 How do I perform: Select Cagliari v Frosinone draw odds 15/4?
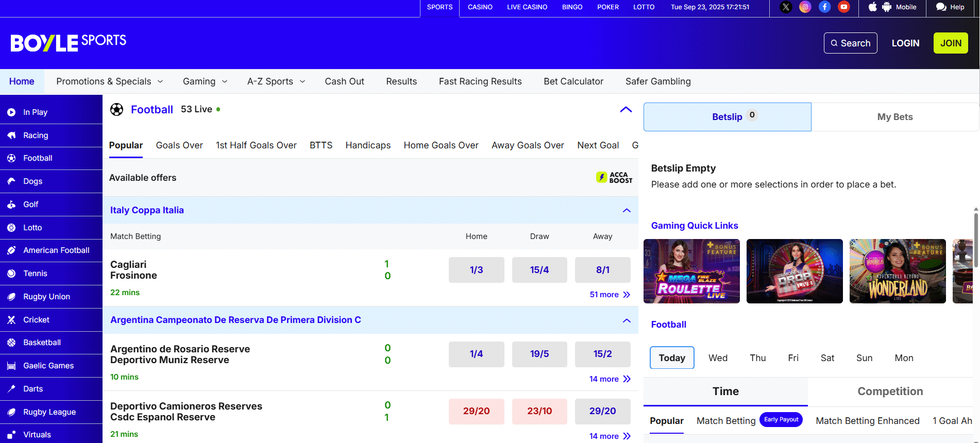[539, 270]
